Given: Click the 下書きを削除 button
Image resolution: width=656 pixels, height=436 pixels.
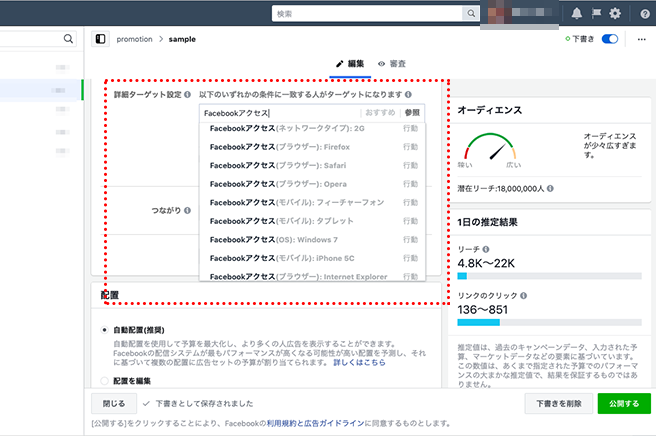Looking at the screenshot, I should pyautogui.click(x=559, y=404).
